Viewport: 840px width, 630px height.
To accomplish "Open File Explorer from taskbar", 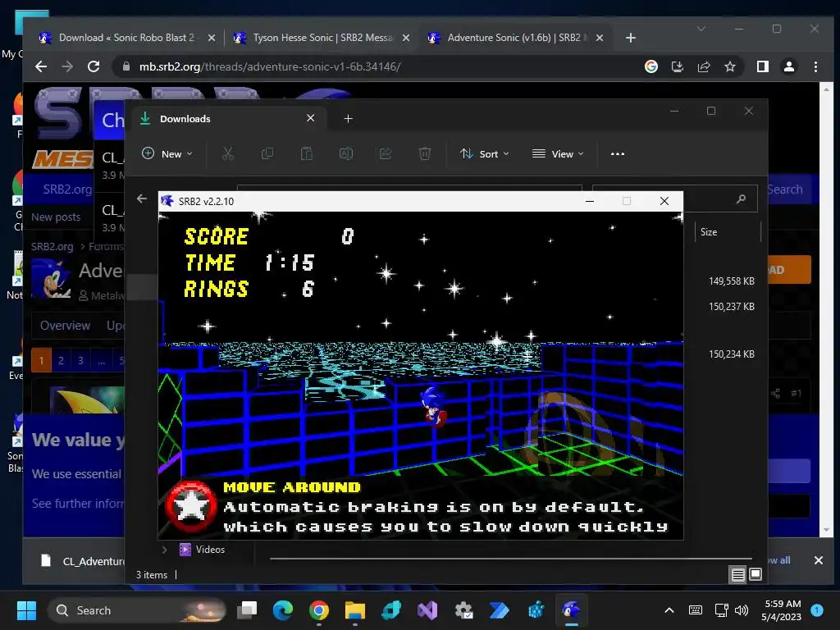I will pyautogui.click(x=354, y=610).
